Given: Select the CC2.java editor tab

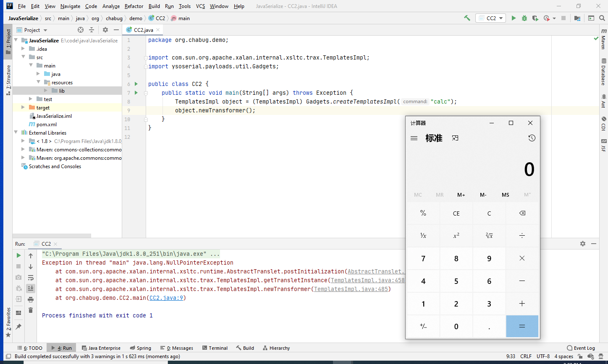Looking at the screenshot, I should [x=143, y=30].
